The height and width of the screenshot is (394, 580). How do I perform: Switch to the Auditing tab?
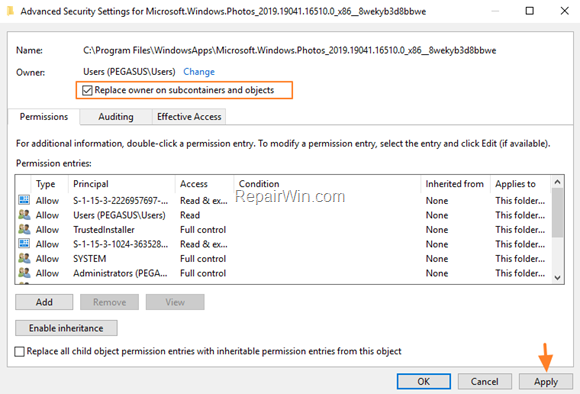click(116, 117)
